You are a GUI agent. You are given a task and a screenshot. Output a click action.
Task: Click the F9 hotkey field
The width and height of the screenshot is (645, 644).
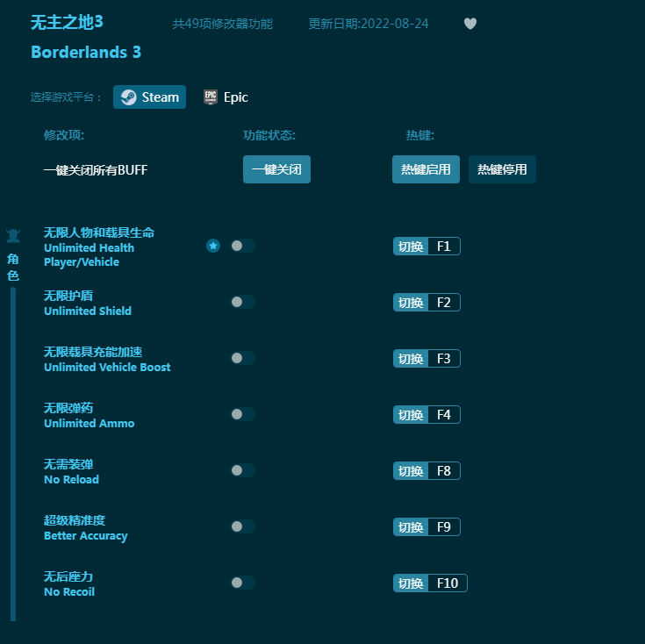pos(444,526)
